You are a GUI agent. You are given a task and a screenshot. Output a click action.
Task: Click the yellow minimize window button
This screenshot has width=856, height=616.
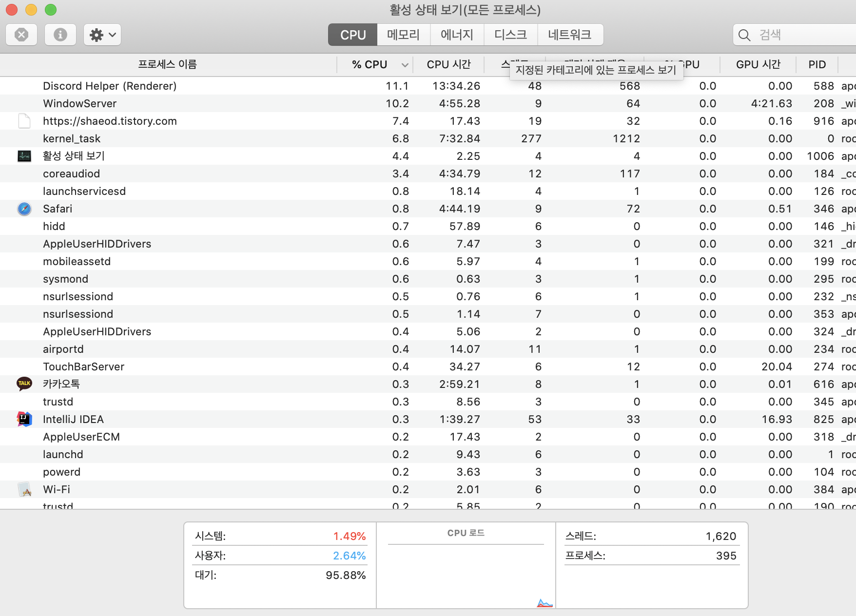click(31, 10)
